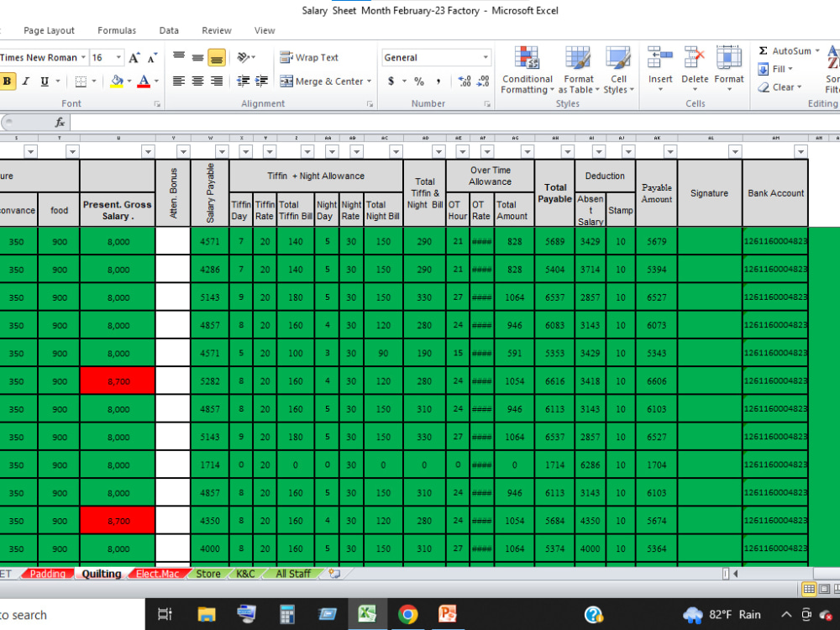
Task: Click horizontal scrollbar left arrow
Action: 736,574
